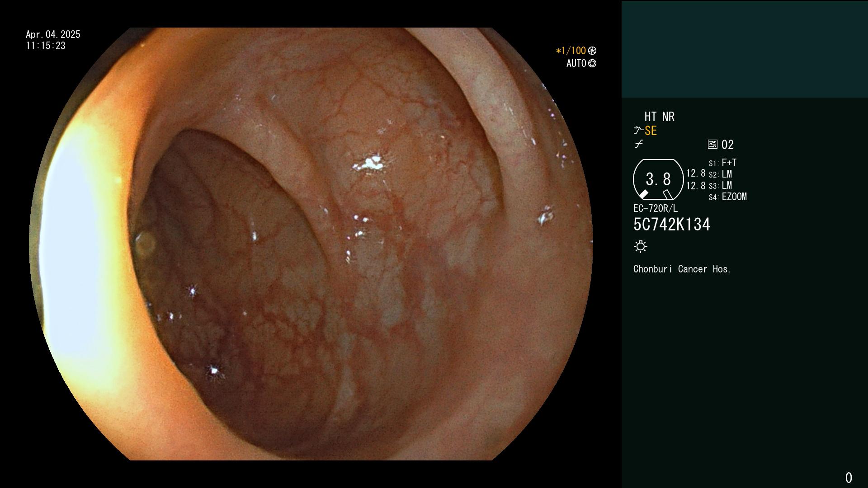Click the EC-720R/L scope model label
Screen dimensions: 868x488
click(x=656, y=208)
